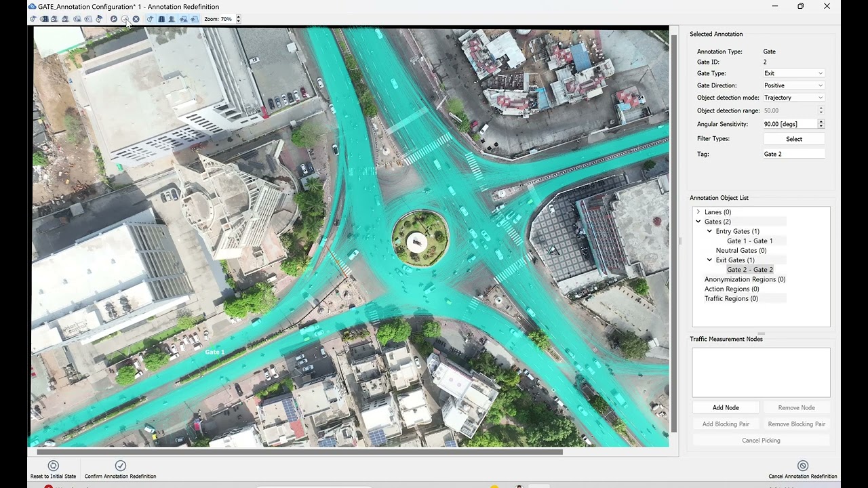
Task: Click the Object detection range stepper
Action: (821, 110)
